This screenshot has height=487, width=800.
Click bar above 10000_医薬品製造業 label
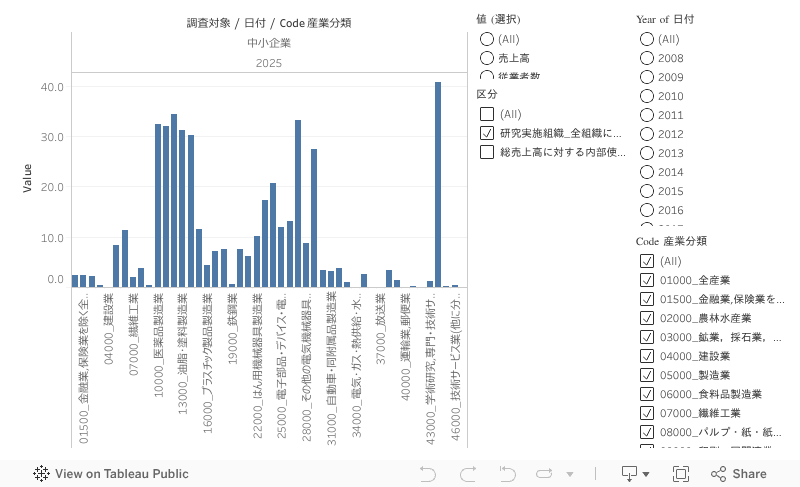[158, 206]
